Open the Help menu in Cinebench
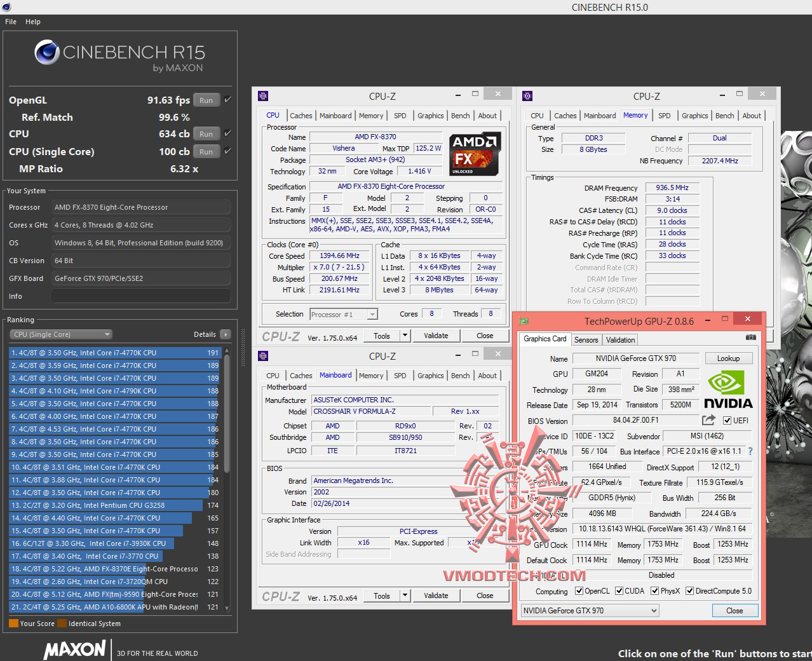 tap(33, 22)
